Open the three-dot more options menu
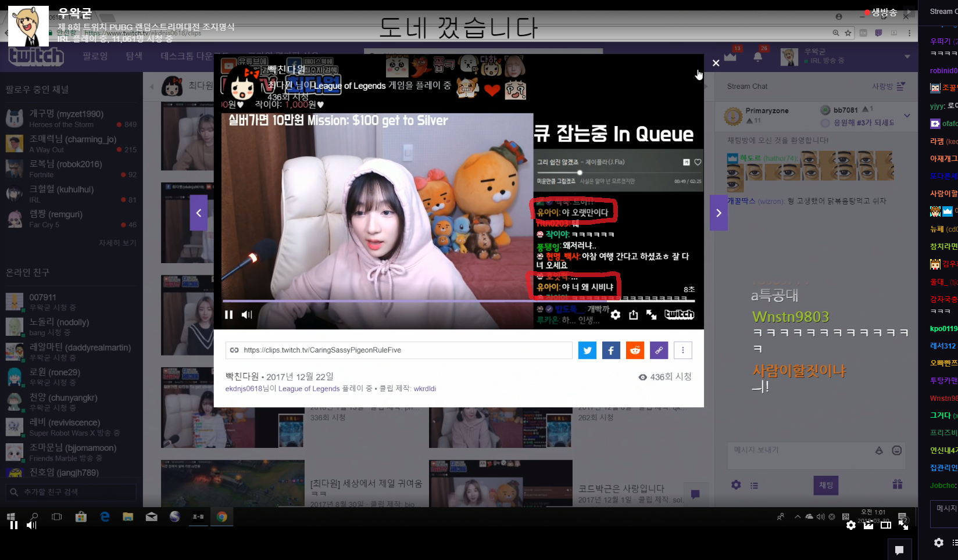The width and height of the screenshot is (958, 560). point(682,350)
